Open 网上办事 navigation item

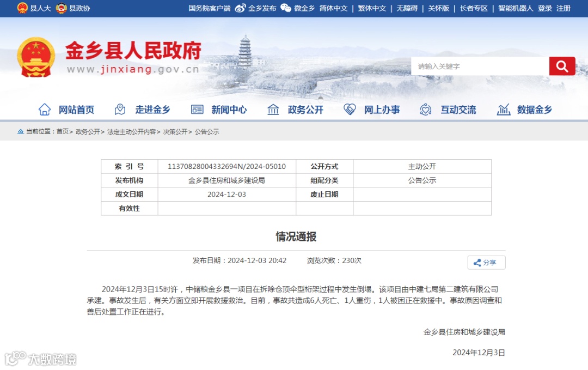pos(382,110)
